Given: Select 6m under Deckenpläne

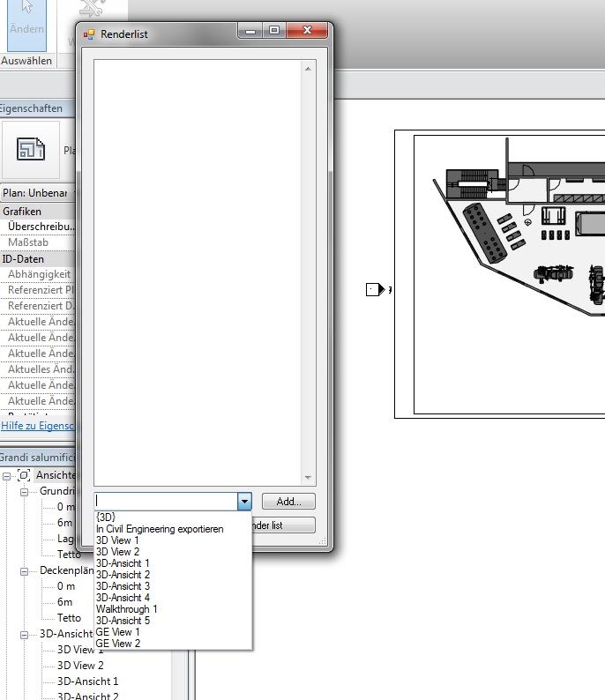Looking at the screenshot, I should coord(64,602).
